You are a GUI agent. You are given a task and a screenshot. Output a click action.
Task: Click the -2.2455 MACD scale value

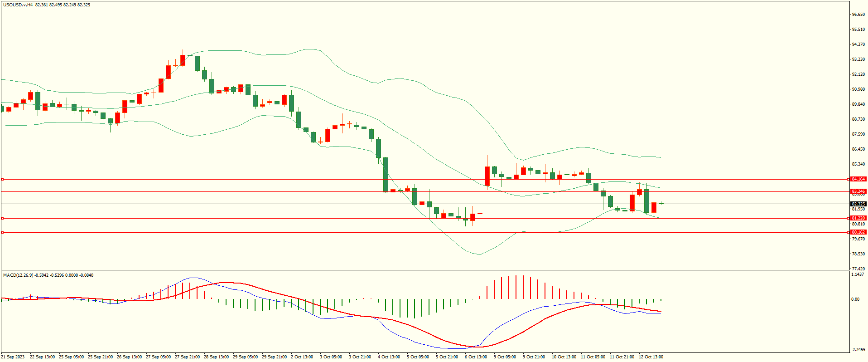(858, 350)
